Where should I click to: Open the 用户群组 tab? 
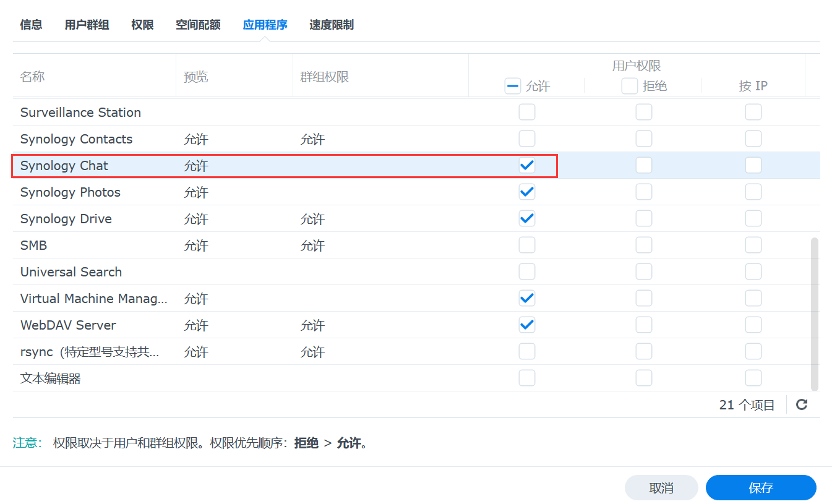[x=87, y=25]
